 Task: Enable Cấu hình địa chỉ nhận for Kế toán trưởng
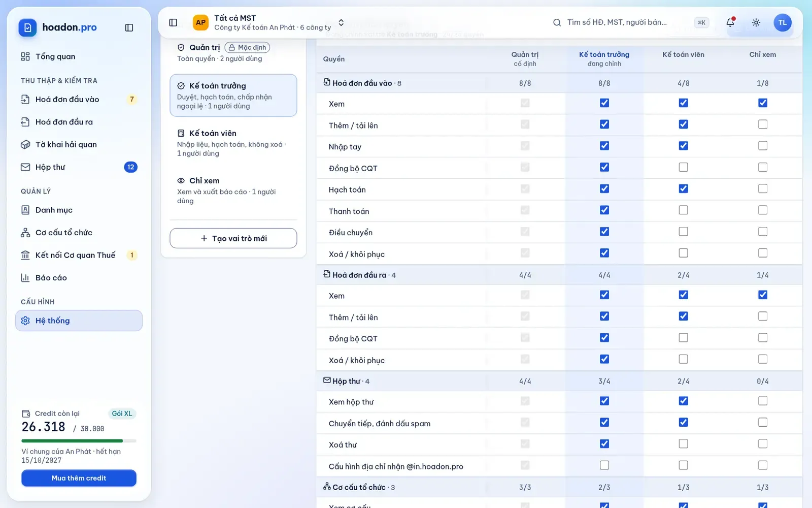(x=604, y=465)
